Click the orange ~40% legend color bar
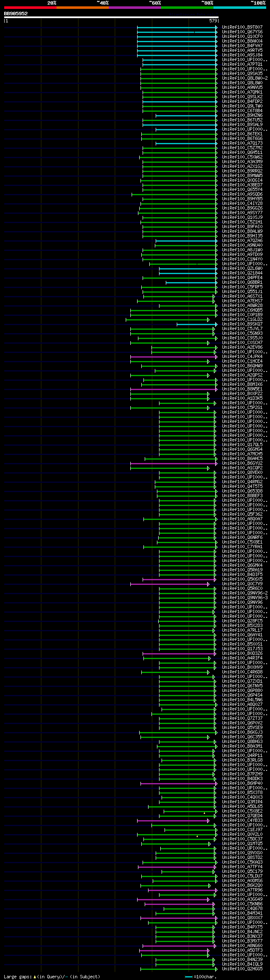 coord(82,8)
